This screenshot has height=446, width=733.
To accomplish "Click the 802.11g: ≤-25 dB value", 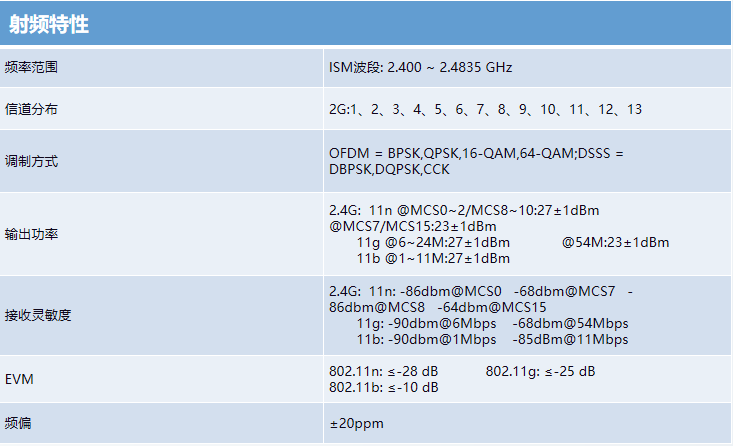I will point(540,371).
